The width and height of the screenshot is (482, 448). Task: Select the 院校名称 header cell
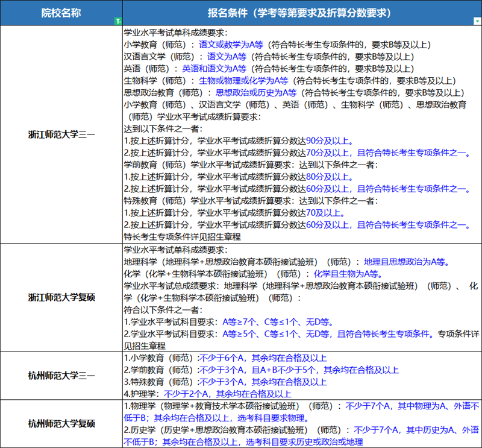click(x=61, y=13)
